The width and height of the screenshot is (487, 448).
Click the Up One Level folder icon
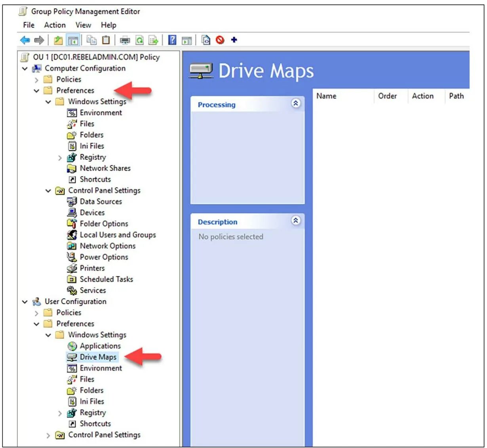[58, 40]
